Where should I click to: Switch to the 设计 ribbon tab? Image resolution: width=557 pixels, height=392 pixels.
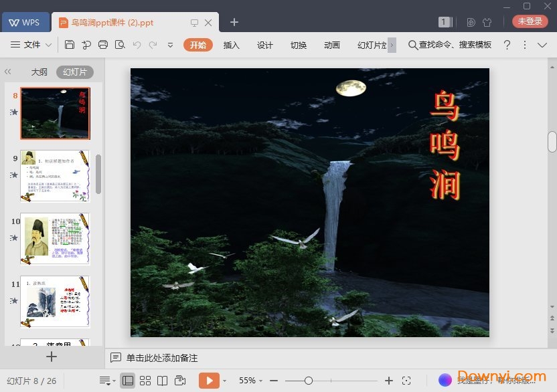(x=264, y=45)
